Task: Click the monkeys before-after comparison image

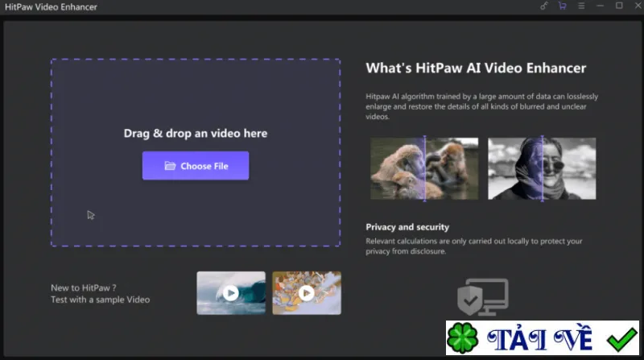Action: [x=424, y=168]
